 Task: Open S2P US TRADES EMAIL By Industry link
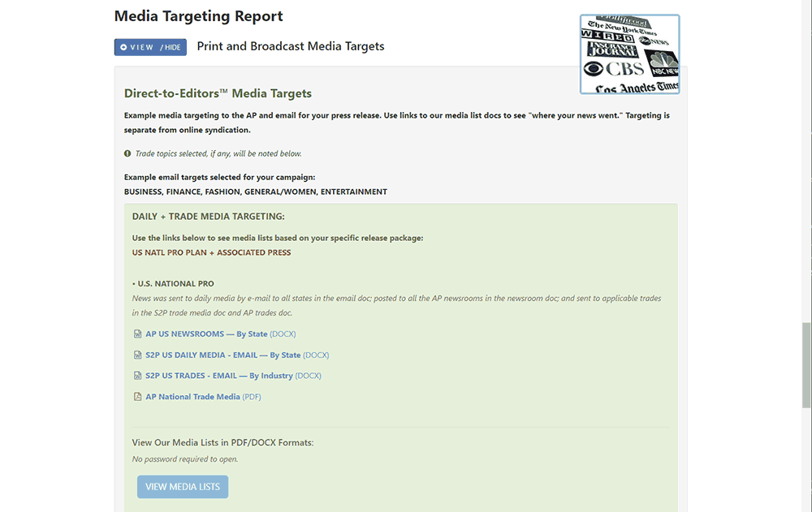click(x=219, y=376)
